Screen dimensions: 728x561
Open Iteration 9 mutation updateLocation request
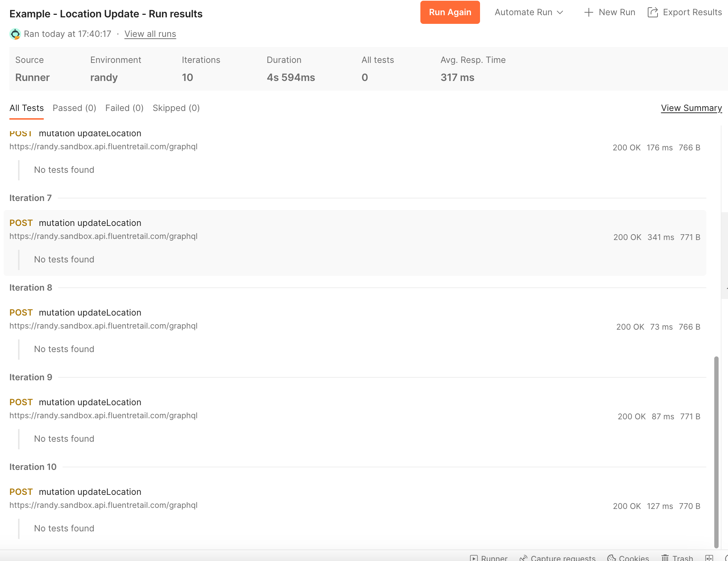pos(90,402)
